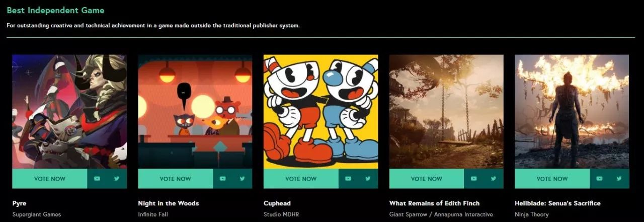The height and width of the screenshot is (222, 644).
Task: Open YouTube icon for Night in the Woods
Action: [222, 179]
